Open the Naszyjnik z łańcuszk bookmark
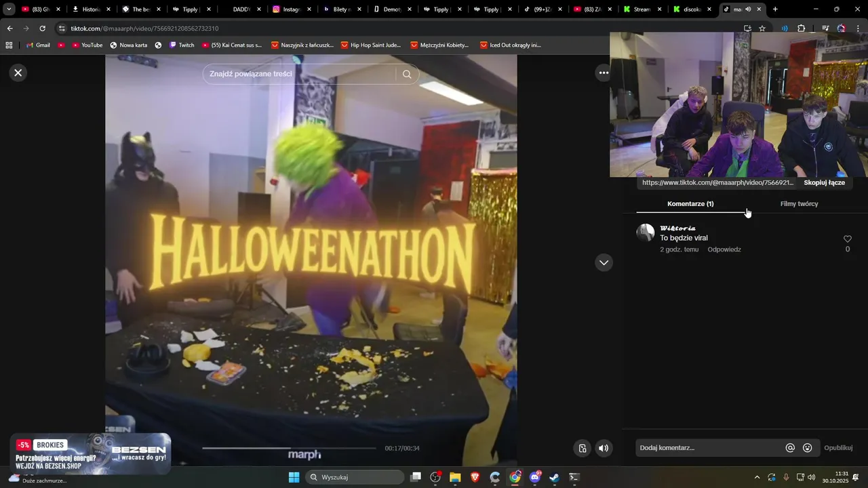 coord(302,45)
